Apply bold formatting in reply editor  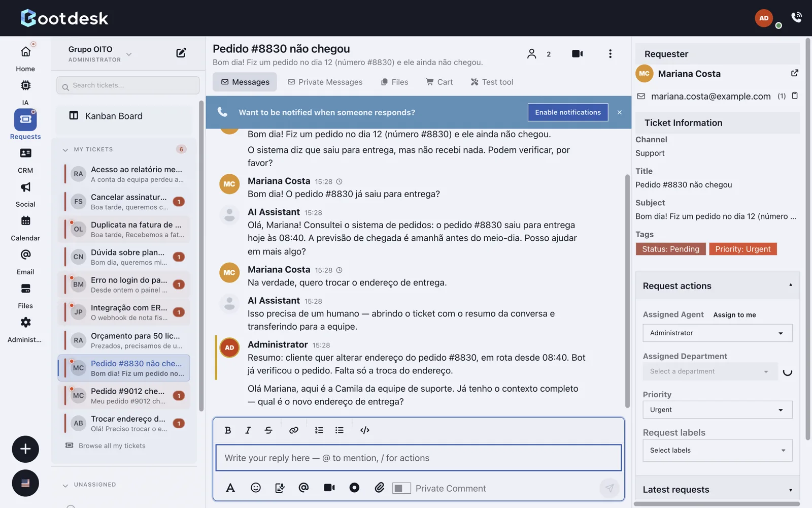click(x=228, y=430)
